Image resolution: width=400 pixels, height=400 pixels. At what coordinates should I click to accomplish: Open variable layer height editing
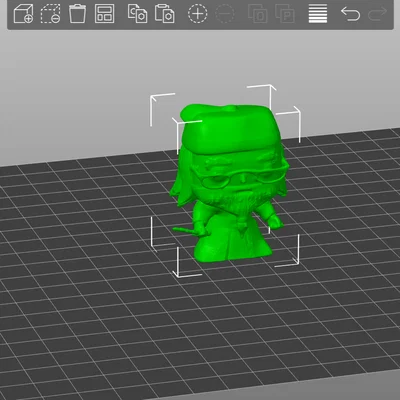[318, 14]
